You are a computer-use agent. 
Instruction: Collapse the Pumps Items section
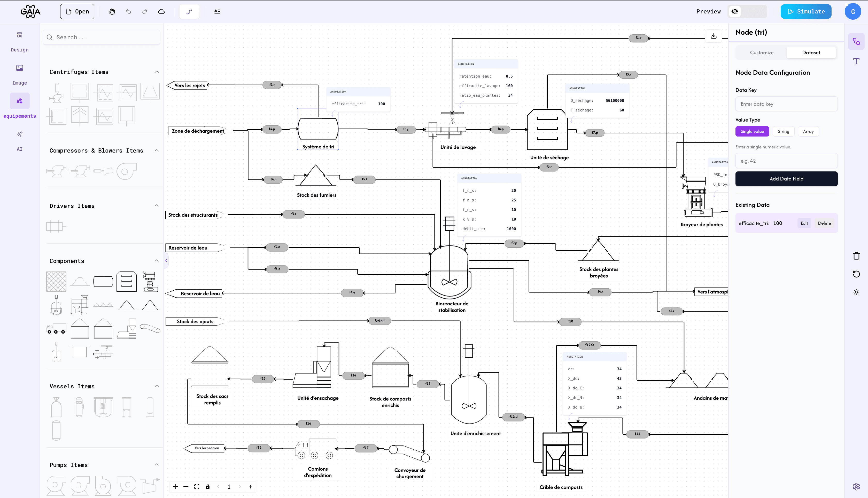[157, 464]
